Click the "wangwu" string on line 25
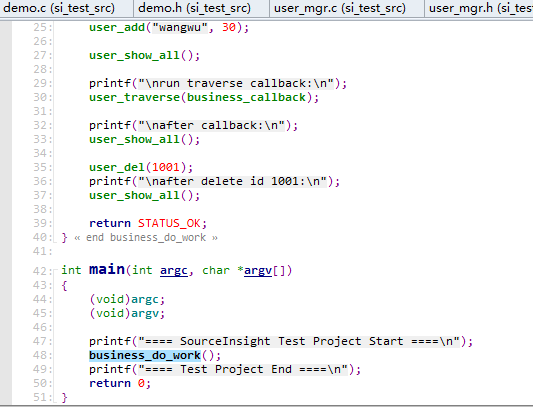The image size is (533, 407). pos(180,28)
